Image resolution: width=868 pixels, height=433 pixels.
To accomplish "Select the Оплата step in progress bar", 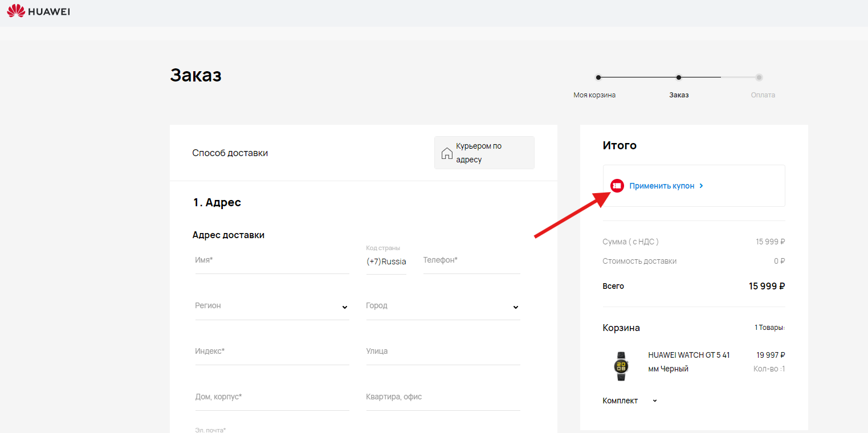I will 763,95.
